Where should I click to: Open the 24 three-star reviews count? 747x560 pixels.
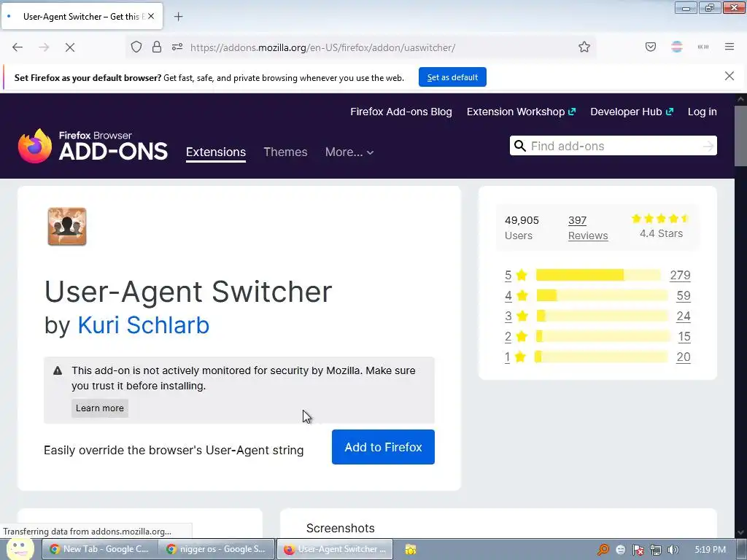[683, 316]
